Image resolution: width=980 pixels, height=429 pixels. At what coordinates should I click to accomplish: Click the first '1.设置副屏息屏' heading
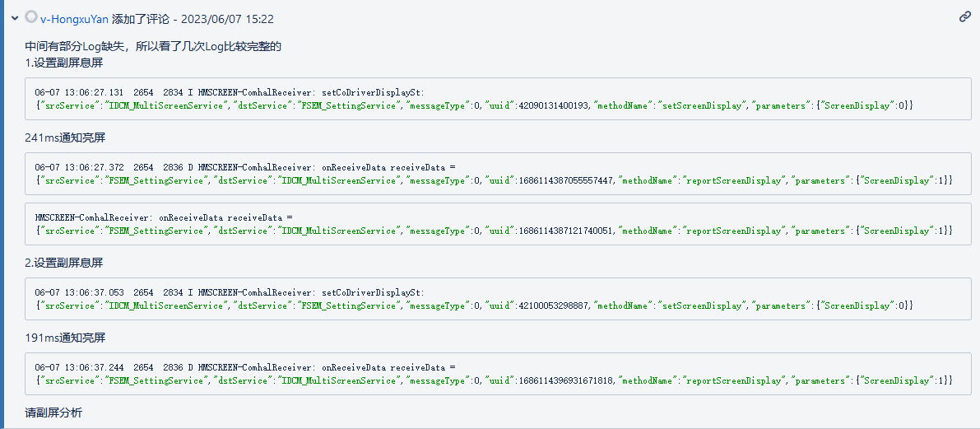point(63,63)
